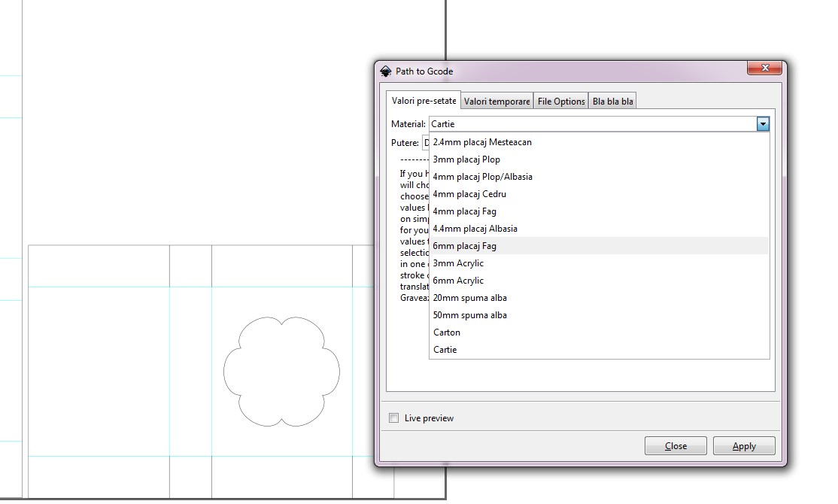The width and height of the screenshot is (838, 504).
Task: Pick 4mm placaj Plop/Albasia option
Action: [482, 177]
